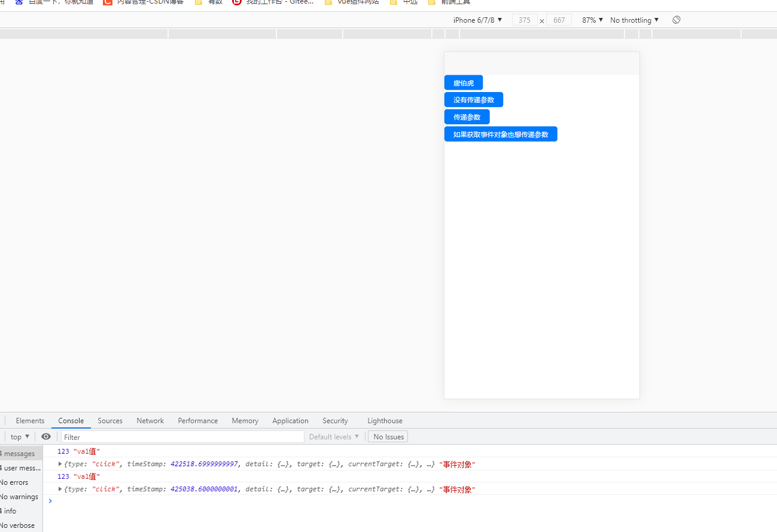Screen dimensions: 777x532
Task: Click the 传递参数 button
Action: coord(467,117)
